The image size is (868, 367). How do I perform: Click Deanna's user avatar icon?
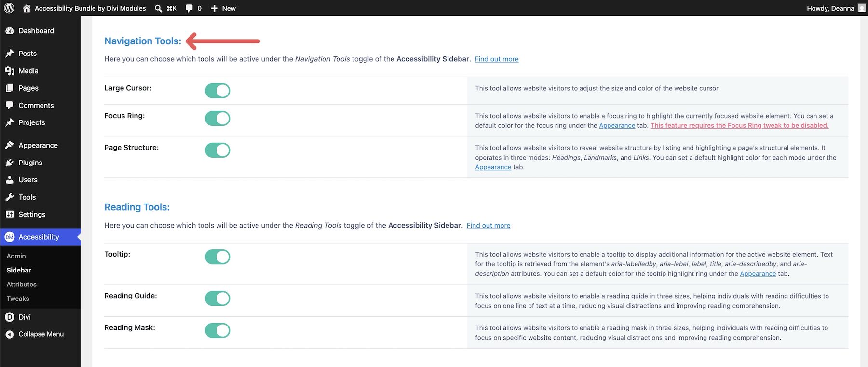(x=862, y=8)
